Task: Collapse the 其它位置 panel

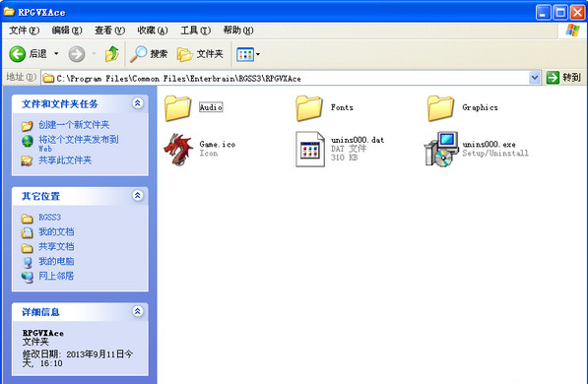Action: click(x=138, y=195)
